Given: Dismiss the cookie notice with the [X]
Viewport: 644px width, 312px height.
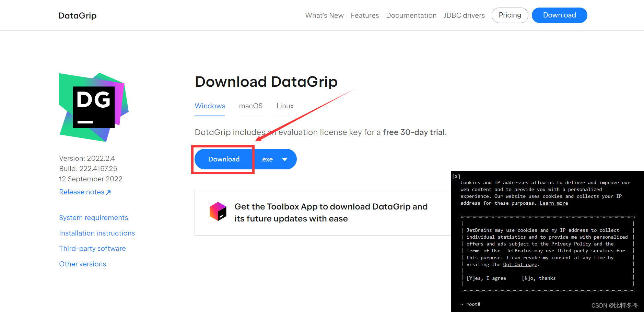Looking at the screenshot, I should [456, 176].
